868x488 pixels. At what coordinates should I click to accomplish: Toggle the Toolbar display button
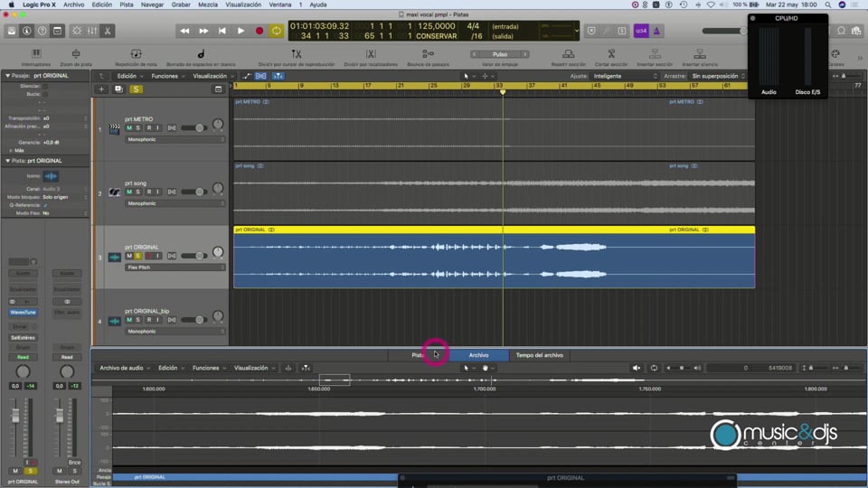[57, 31]
